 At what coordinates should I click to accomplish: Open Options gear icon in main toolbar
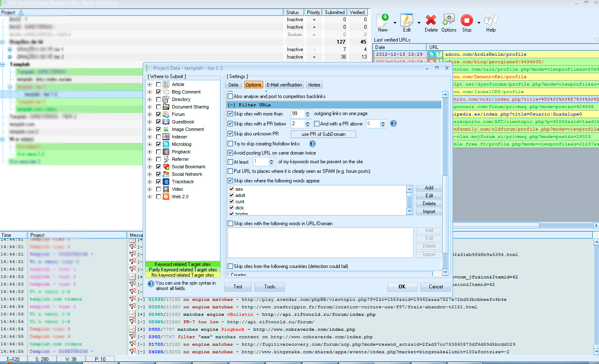tap(449, 20)
